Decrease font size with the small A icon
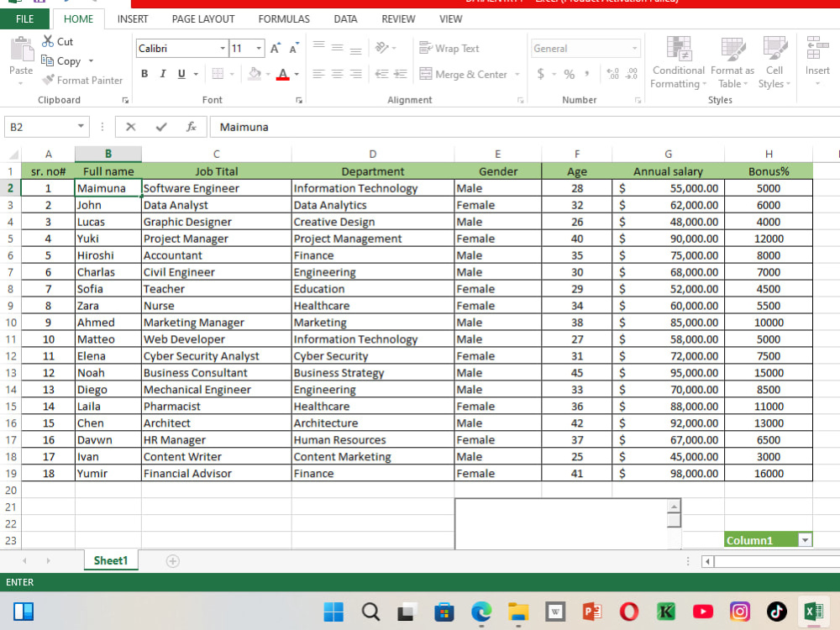840x630 pixels. pyautogui.click(x=293, y=48)
